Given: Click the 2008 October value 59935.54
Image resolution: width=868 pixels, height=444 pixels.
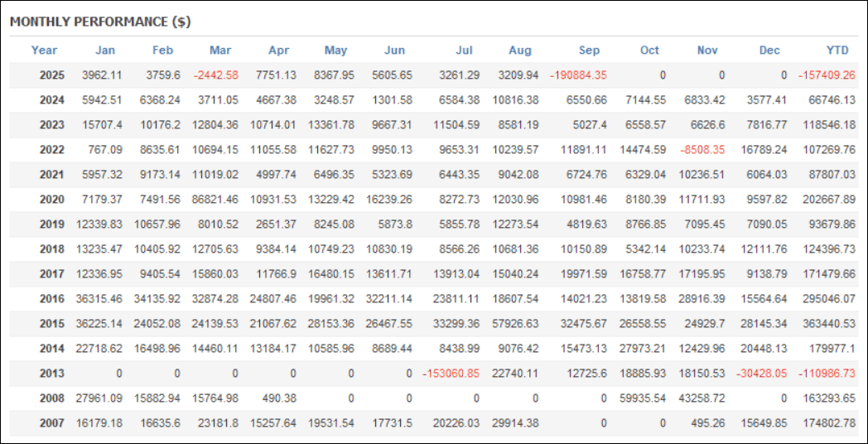Looking at the screenshot, I should coord(641,398).
